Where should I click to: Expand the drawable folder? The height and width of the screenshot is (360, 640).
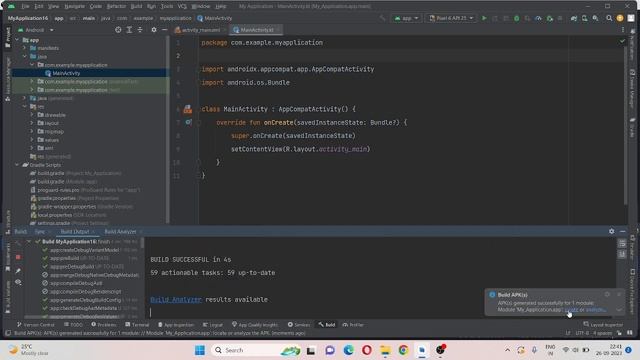coord(32,115)
